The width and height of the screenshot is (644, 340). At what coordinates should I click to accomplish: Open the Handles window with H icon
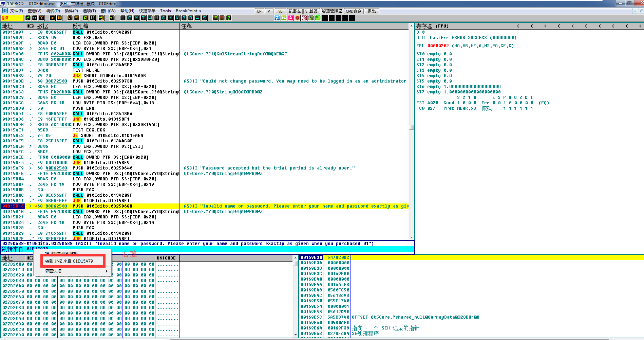157,18
